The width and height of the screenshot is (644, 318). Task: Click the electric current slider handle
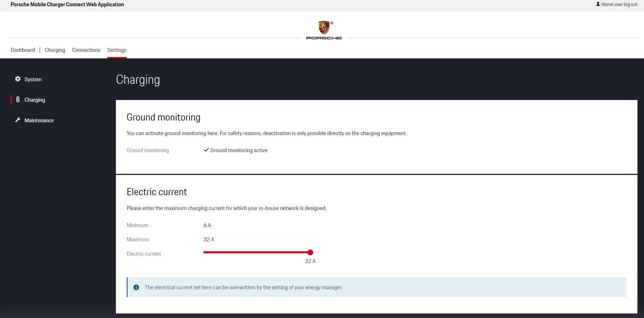[x=310, y=252]
